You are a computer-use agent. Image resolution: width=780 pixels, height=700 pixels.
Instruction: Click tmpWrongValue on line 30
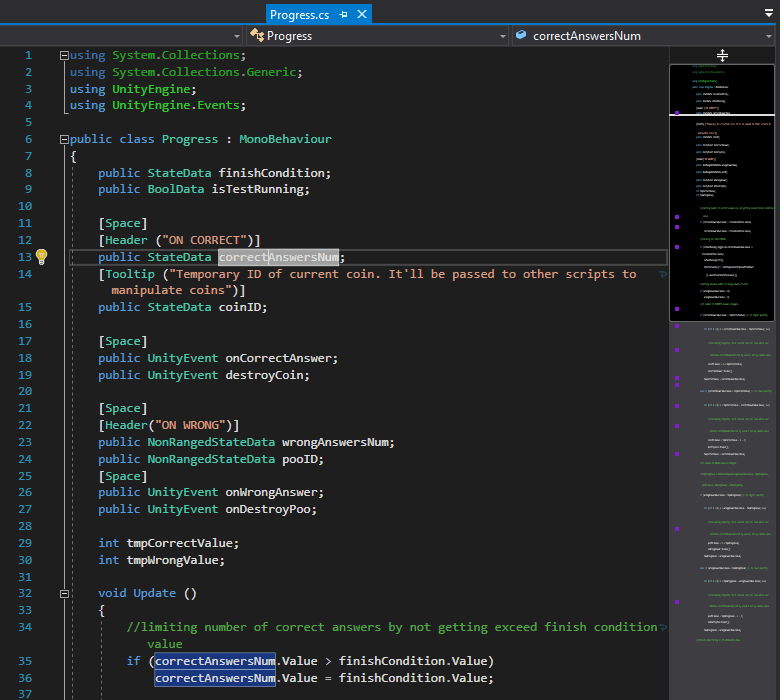[173, 560]
